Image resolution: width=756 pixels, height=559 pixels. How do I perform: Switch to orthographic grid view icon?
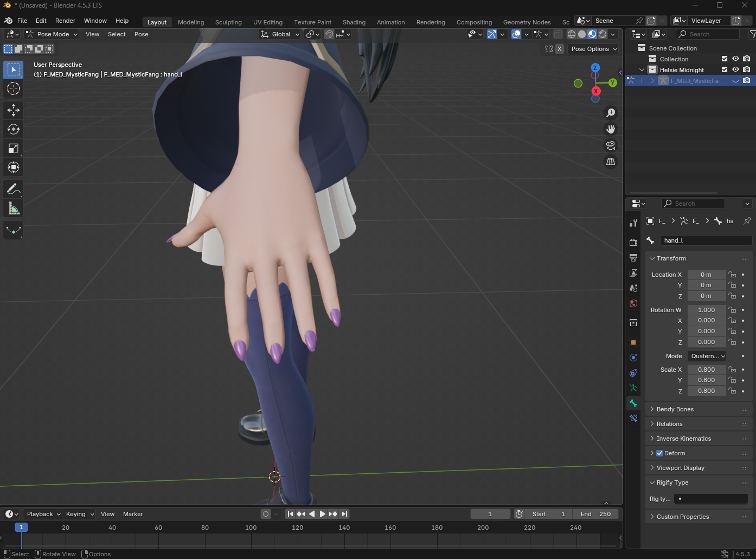click(x=611, y=162)
